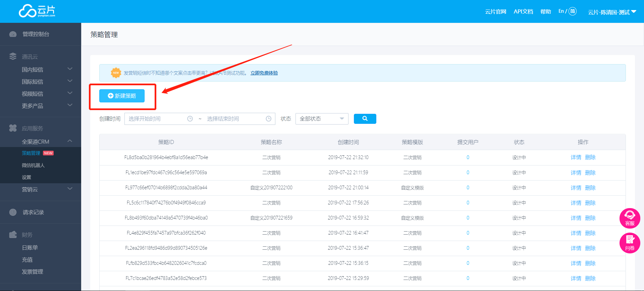Screen dimensions: 644x291
Task: Select 策略管理 in the sidebar
Action: pos(31,153)
